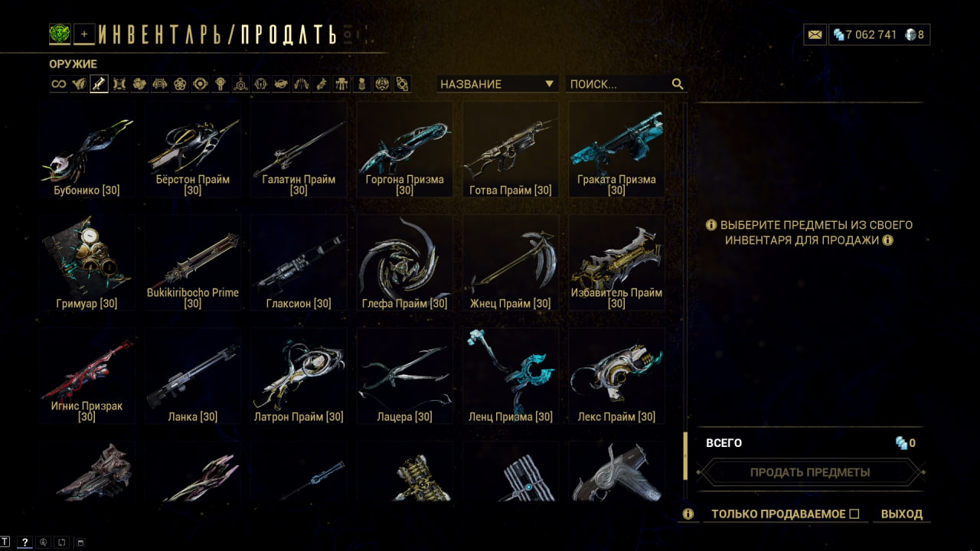Select the Бубонико [30] weapon tile
This screenshot has width=980, height=551.
pos(87,150)
